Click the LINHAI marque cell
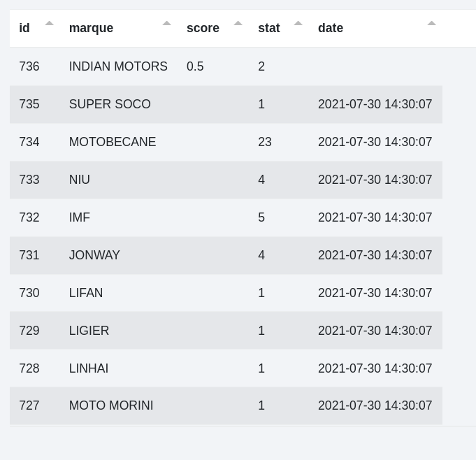The image size is (476, 460). coord(89,368)
